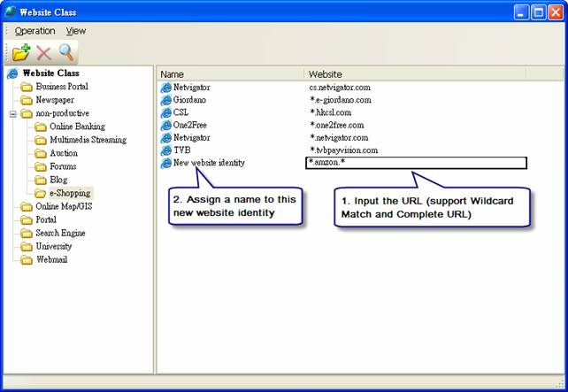Select the Online Map/GIS folder
Image resolution: width=568 pixels, height=392 pixels.
pyautogui.click(x=64, y=206)
